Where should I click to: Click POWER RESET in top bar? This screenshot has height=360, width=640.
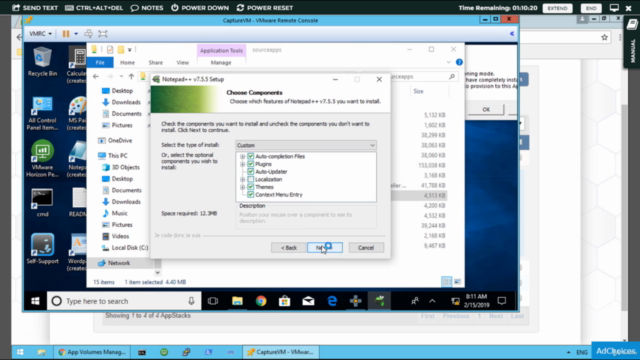coord(265,8)
